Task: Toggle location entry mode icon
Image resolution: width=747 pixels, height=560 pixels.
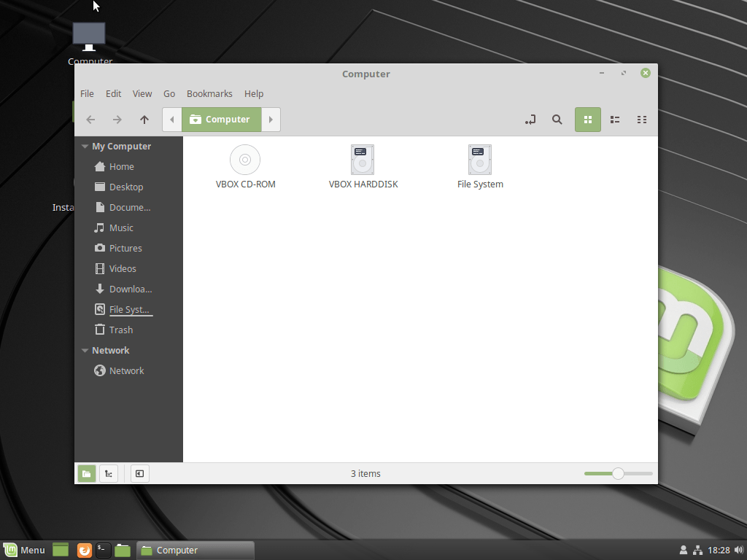Action: pyautogui.click(x=530, y=120)
